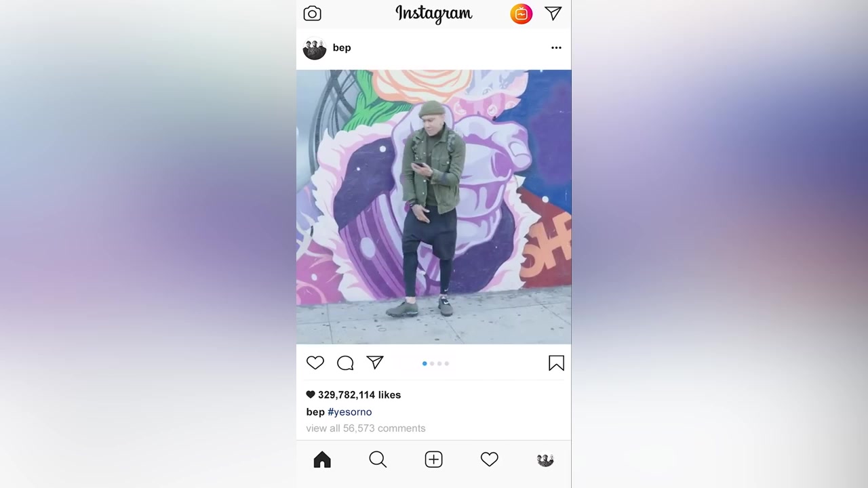868x488 pixels.
Task: Like the post with the heart icon
Action: [x=315, y=363]
